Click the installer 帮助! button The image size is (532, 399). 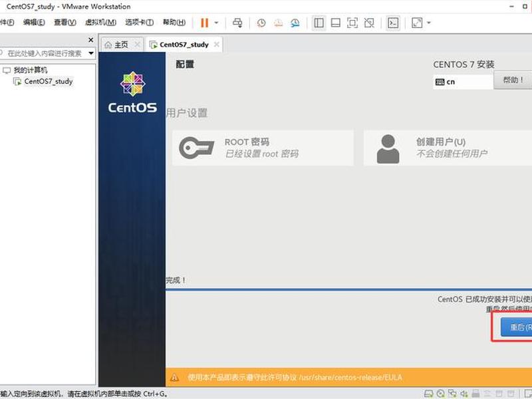pyautogui.click(x=513, y=80)
